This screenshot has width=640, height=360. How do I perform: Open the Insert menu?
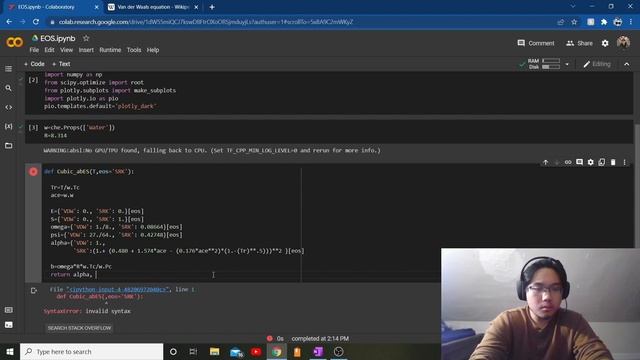click(x=86, y=50)
